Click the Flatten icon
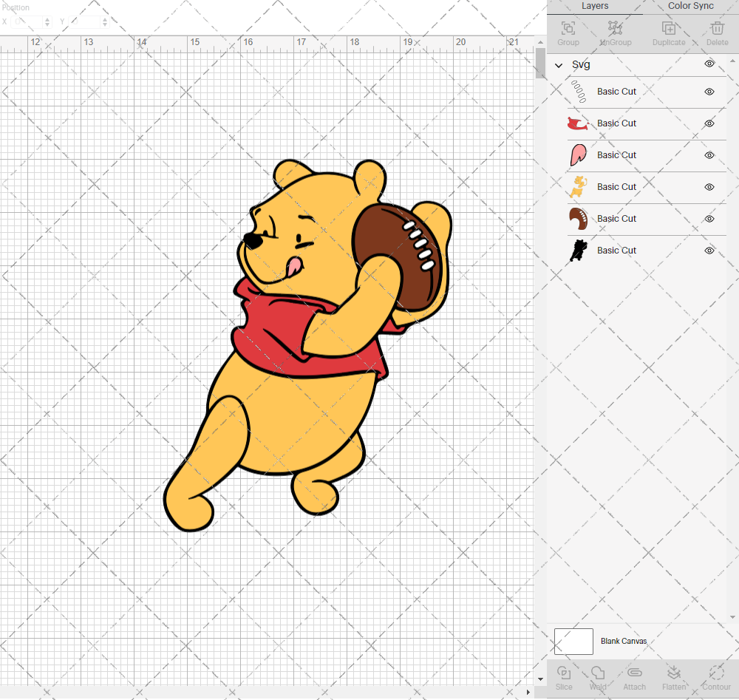 click(674, 673)
